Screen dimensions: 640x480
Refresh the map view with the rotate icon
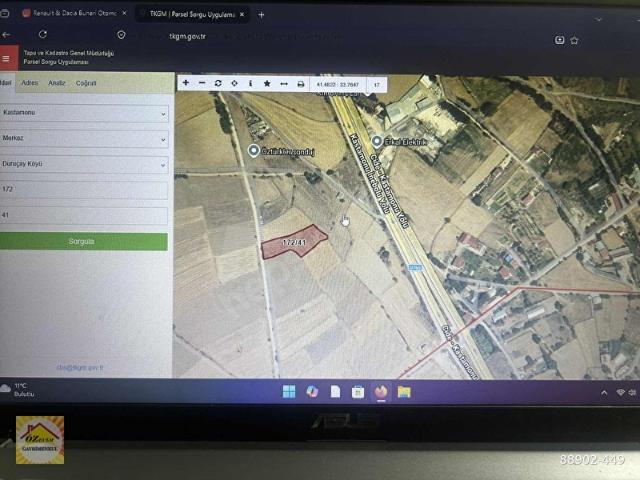click(218, 83)
